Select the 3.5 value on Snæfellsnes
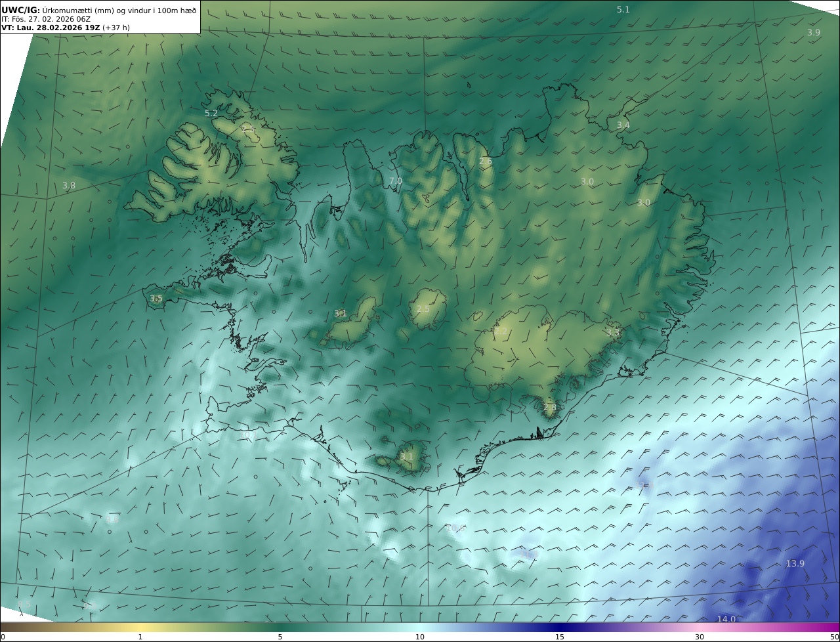 click(156, 299)
